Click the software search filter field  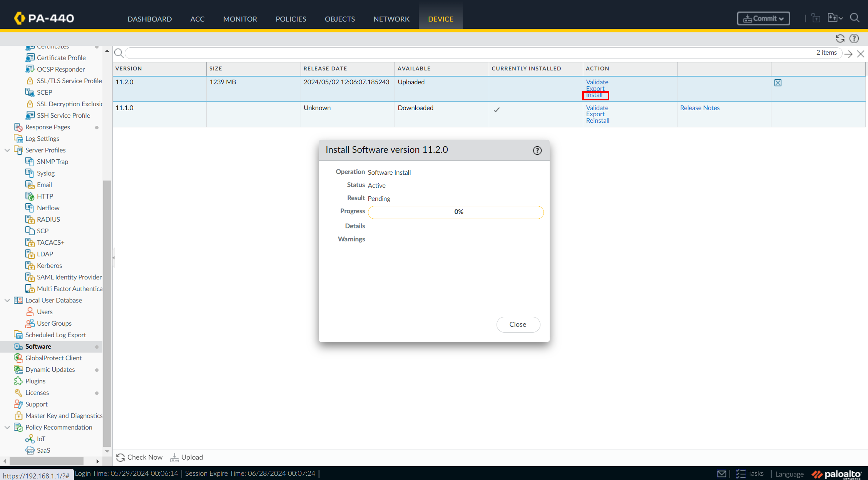pyautogui.click(x=468, y=53)
